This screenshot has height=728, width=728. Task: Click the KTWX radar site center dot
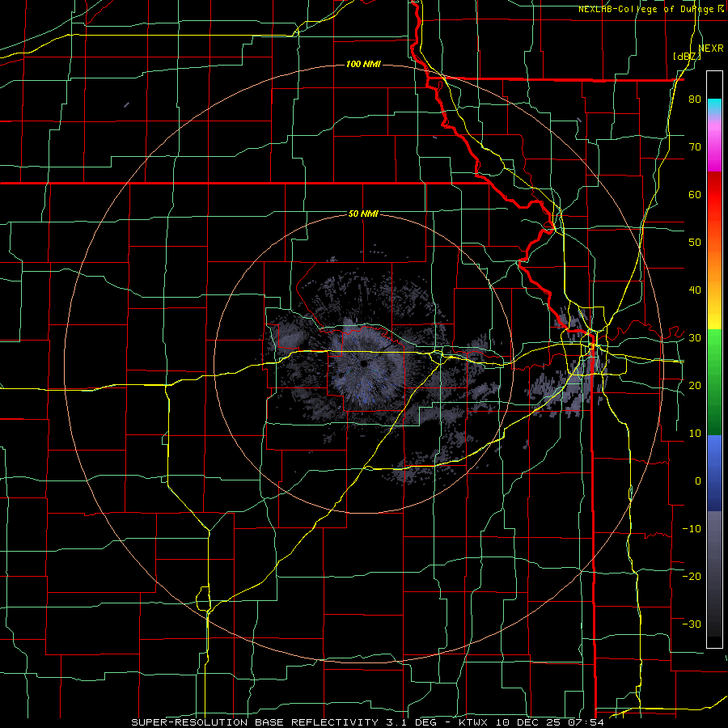pos(362,363)
